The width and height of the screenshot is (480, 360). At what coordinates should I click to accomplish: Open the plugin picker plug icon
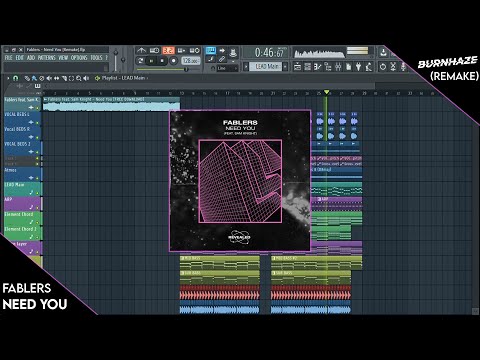coord(358,67)
